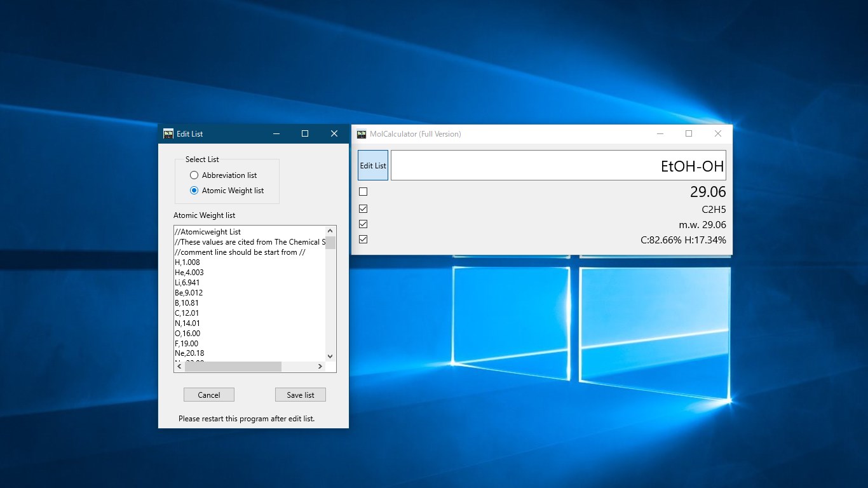Click the line Li,6.941 in the list
Screen dimensions: 868x488
[187, 283]
